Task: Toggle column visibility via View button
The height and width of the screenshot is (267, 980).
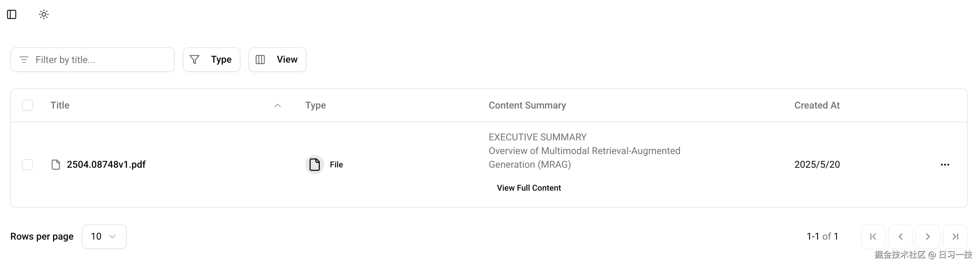Action: [277, 59]
